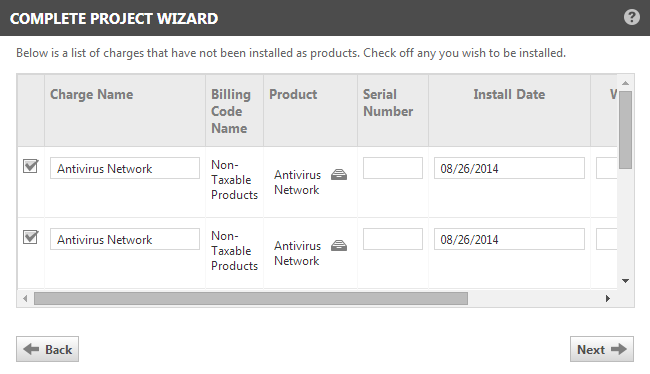Go to the Next wizard step
The width and height of the screenshot is (650, 374).
pyautogui.click(x=601, y=349)
